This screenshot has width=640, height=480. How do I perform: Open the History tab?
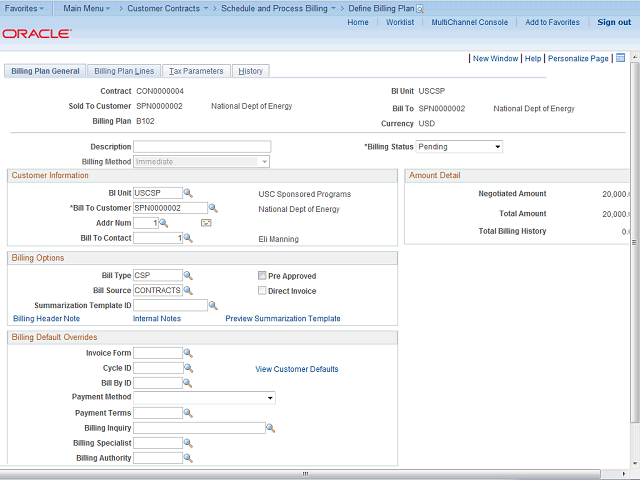click(250, 71)
